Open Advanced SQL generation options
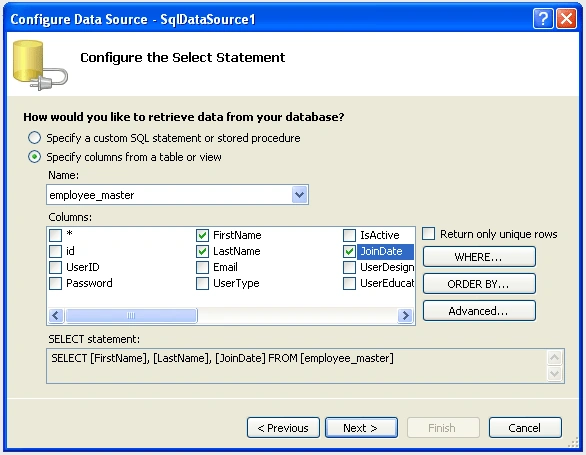The width and height of the screenshot is (586, 455). tap(479, 311)
